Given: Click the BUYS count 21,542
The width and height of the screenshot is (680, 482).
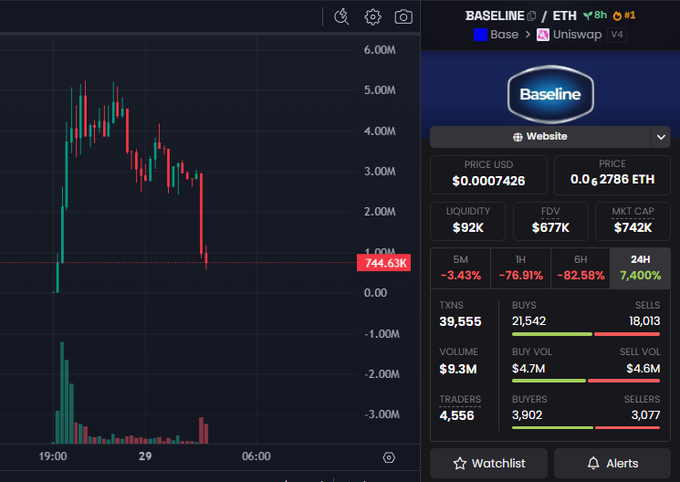Looking at the screenshot, I should (x=529, y=321).
